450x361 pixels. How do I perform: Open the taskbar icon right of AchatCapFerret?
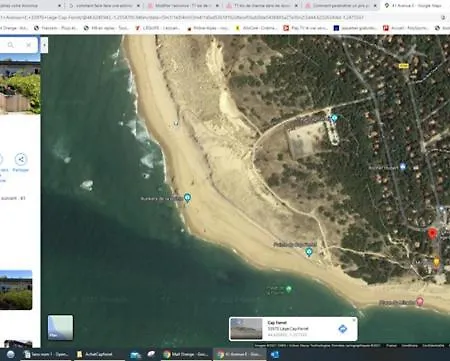135,355
